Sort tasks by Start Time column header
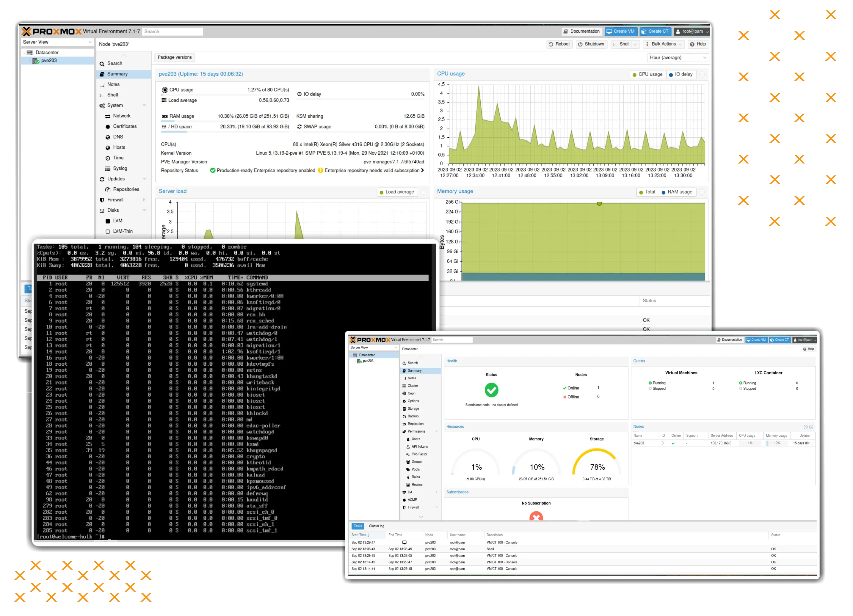 (367, 535)
